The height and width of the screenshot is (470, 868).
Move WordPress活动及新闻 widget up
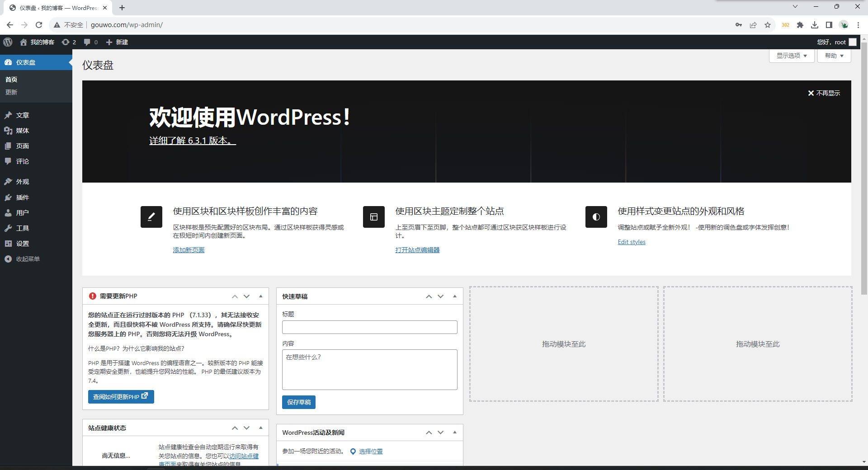pyautogui.click(x=429, y=432)
